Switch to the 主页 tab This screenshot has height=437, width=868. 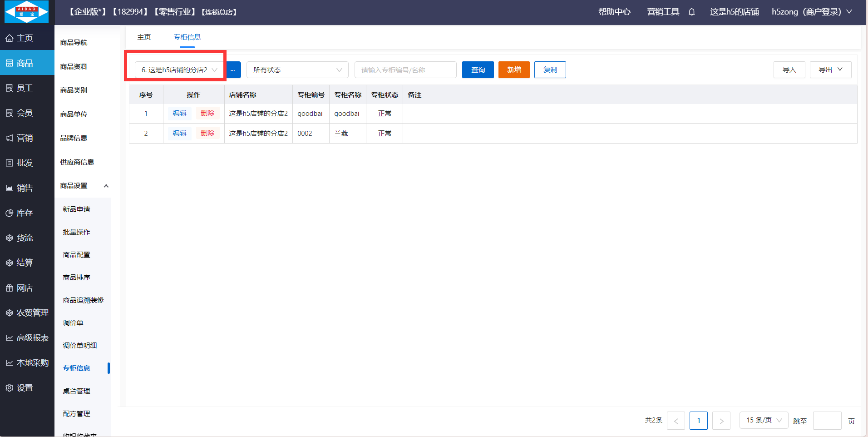144,37
